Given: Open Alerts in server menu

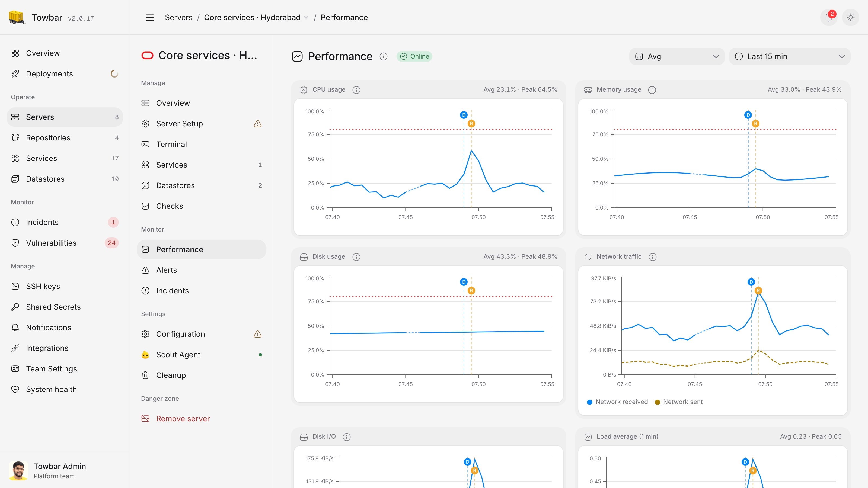Looking at the screenshot, I should [202, 270].
